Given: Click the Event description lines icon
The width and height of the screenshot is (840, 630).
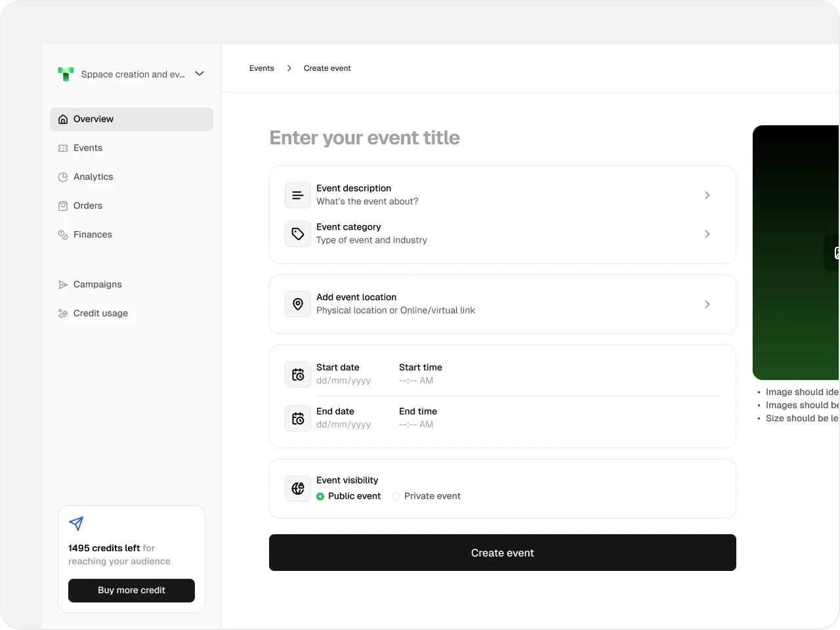Looking at the screenshot, I should coord(298,196).
